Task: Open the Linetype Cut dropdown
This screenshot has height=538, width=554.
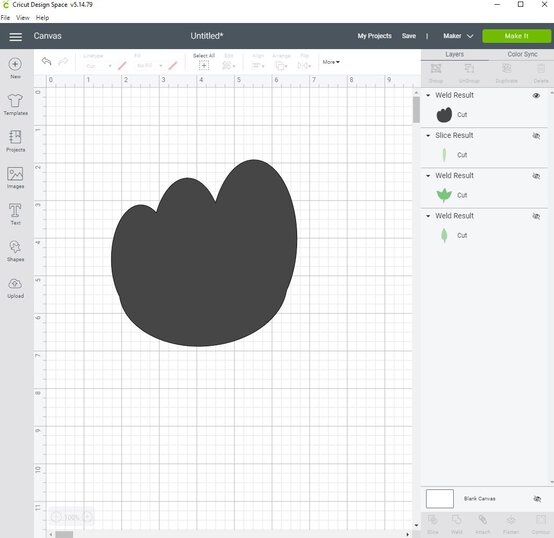Action: [98, 66]
